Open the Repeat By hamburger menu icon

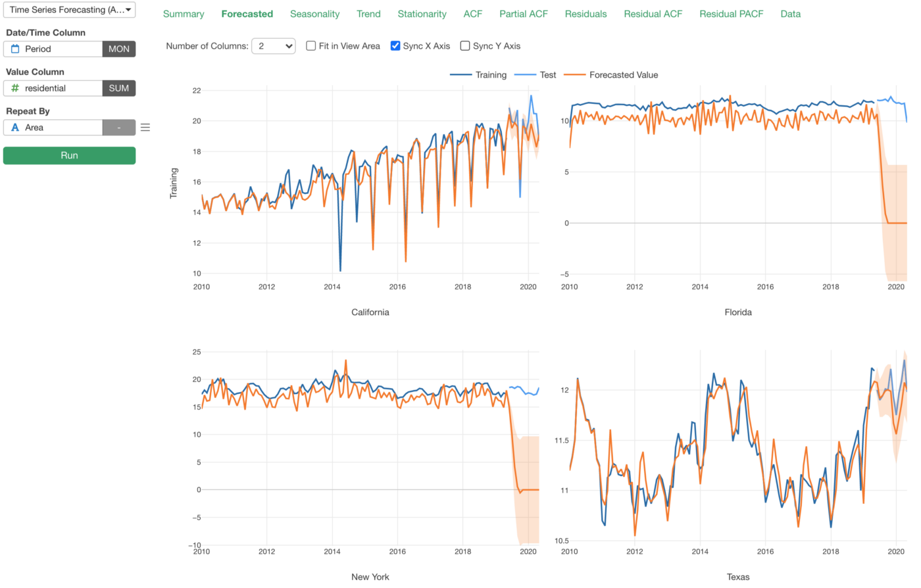click(145, 128)
